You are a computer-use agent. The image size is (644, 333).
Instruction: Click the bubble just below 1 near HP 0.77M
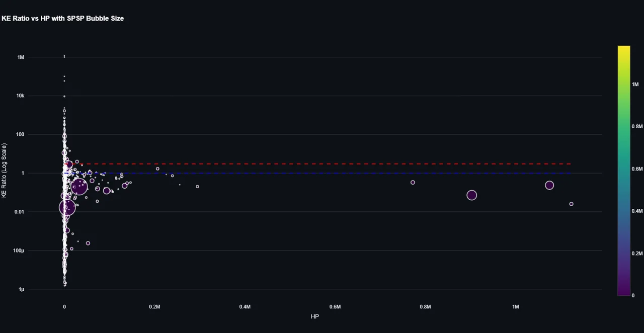(x=413, y=183)
